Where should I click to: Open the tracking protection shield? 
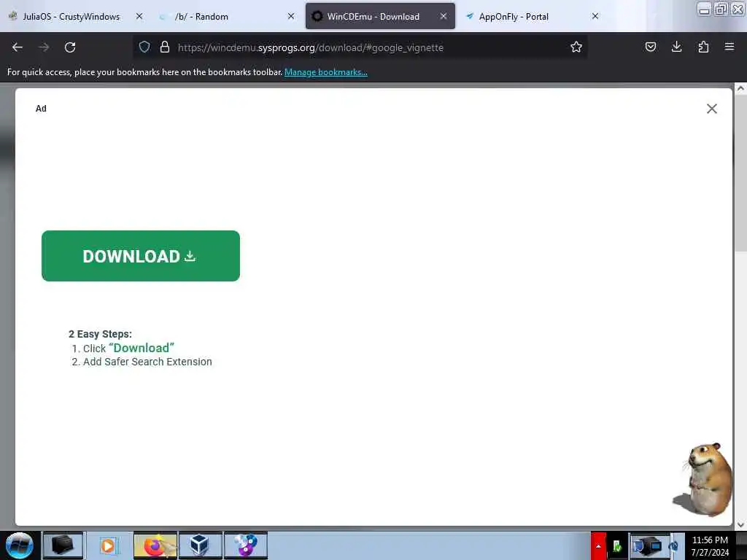point(144,47)
